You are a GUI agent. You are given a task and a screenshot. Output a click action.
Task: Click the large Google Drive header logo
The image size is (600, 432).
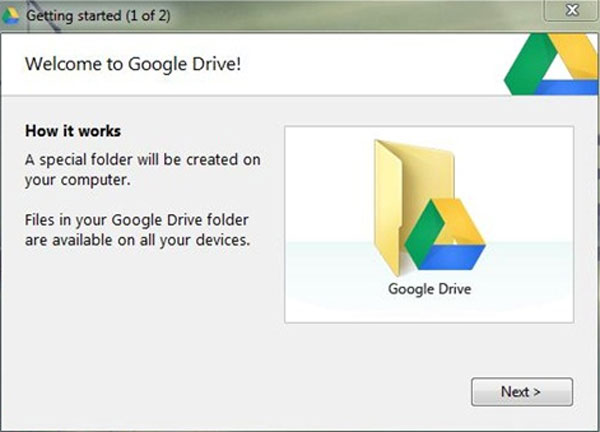pos(552,64)
